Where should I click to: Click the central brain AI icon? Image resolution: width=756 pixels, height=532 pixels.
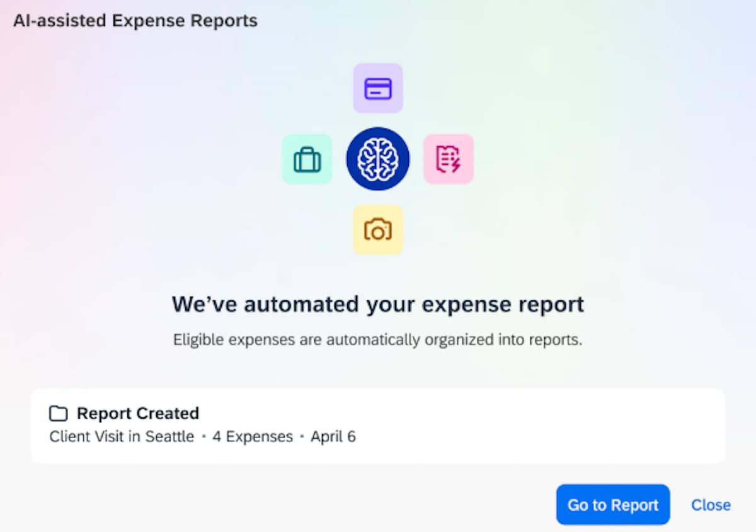378,159
